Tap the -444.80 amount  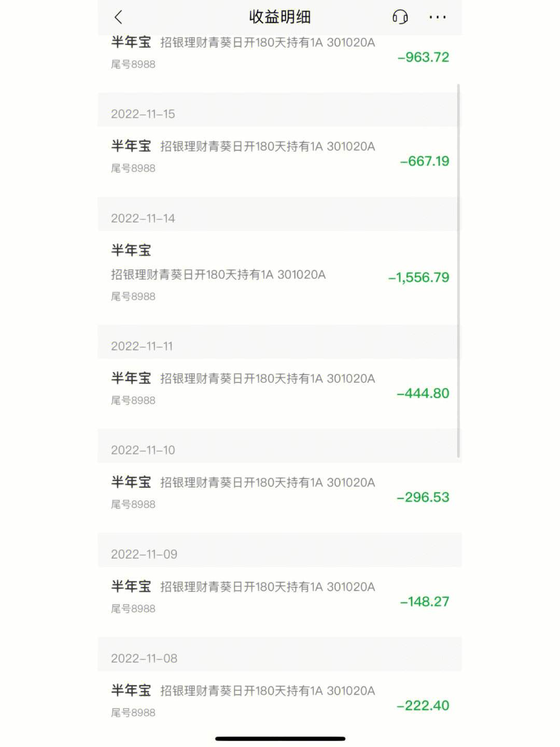423,393
